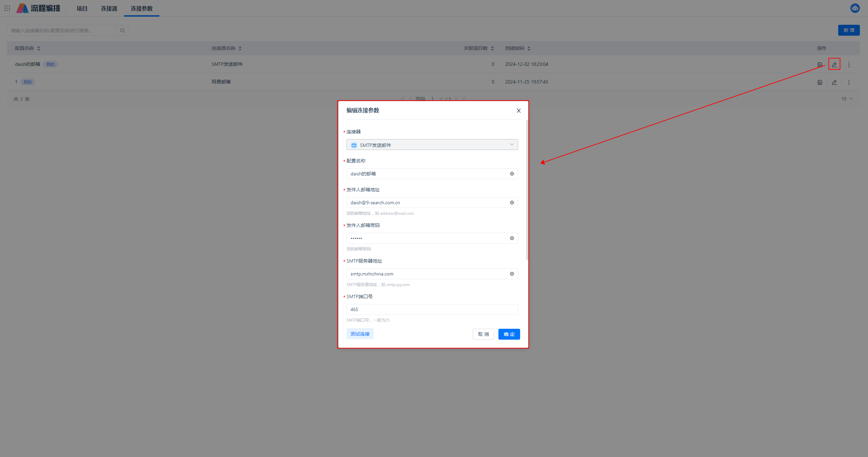This screenshot has height=457, width=868.
Task: Click the 共 2 条 total count
Action: coord(22,99)
